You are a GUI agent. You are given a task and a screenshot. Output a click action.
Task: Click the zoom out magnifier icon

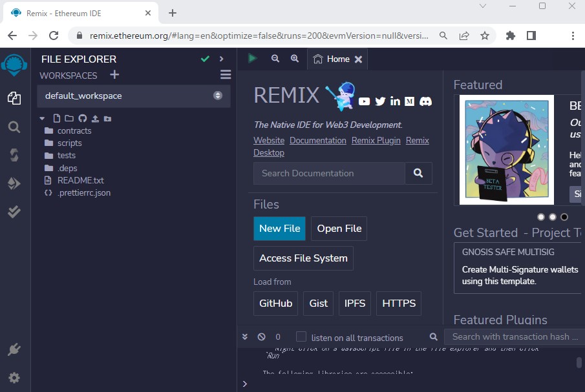[x=275, y=59]
